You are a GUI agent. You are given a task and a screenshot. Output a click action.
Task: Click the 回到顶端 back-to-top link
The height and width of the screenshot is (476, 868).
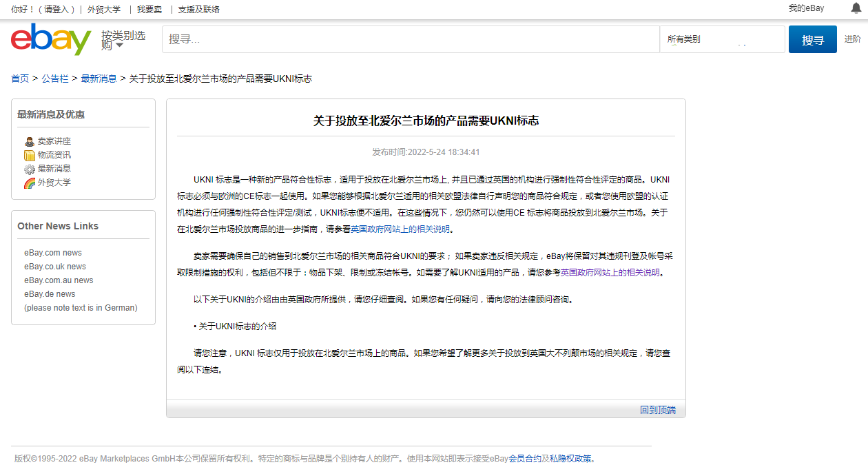(x=657, y=410)
